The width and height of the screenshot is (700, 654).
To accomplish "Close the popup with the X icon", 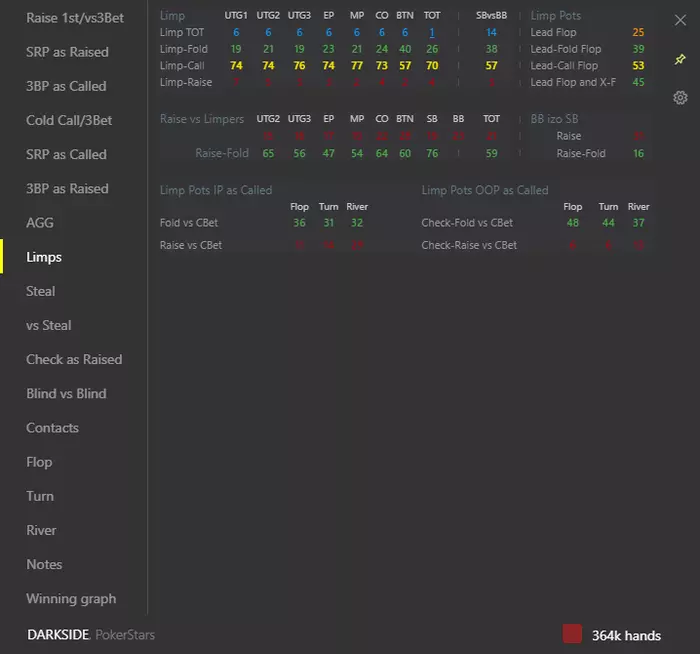I will (x=680, y=20).
